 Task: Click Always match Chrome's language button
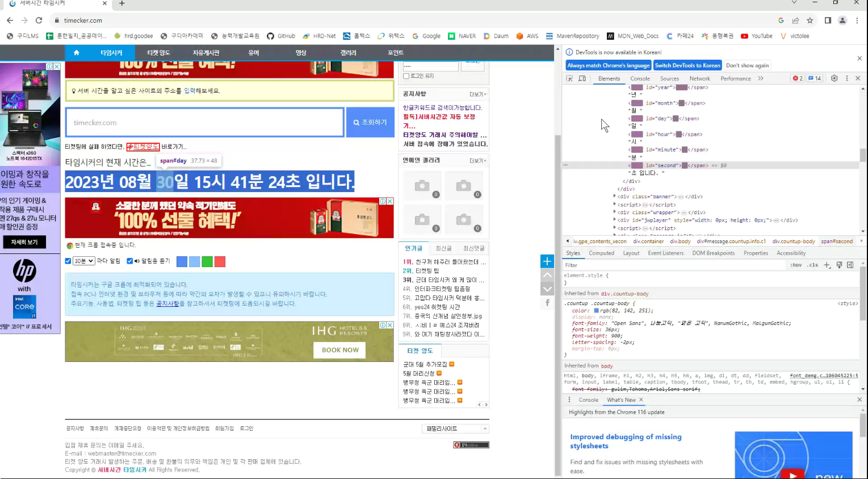pyautogui.click(x=608, y=65)
